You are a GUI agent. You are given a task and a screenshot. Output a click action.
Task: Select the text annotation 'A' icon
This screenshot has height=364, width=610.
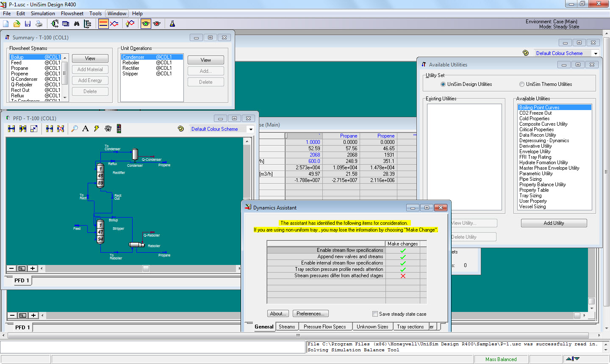point(86,129)
